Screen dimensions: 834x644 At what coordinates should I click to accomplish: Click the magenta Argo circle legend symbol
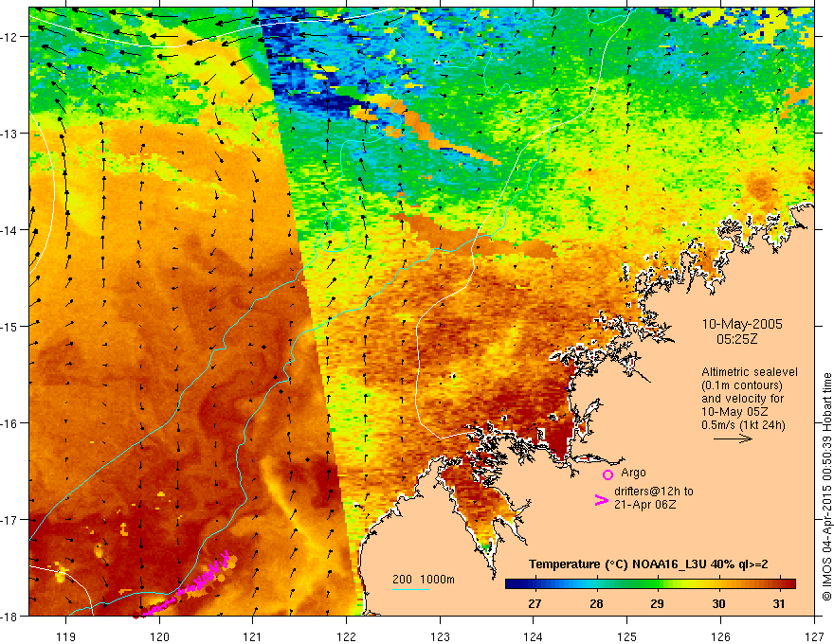coord(607,474)
